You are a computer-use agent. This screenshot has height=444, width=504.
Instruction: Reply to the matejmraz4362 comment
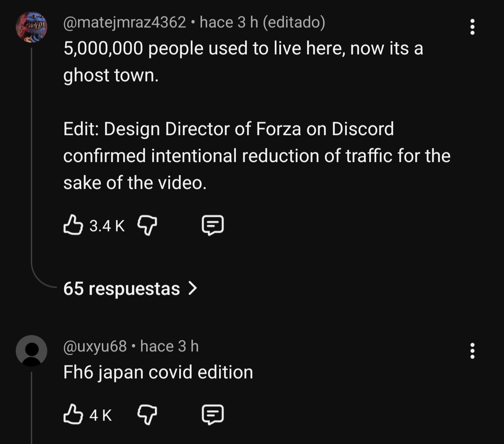213,225
